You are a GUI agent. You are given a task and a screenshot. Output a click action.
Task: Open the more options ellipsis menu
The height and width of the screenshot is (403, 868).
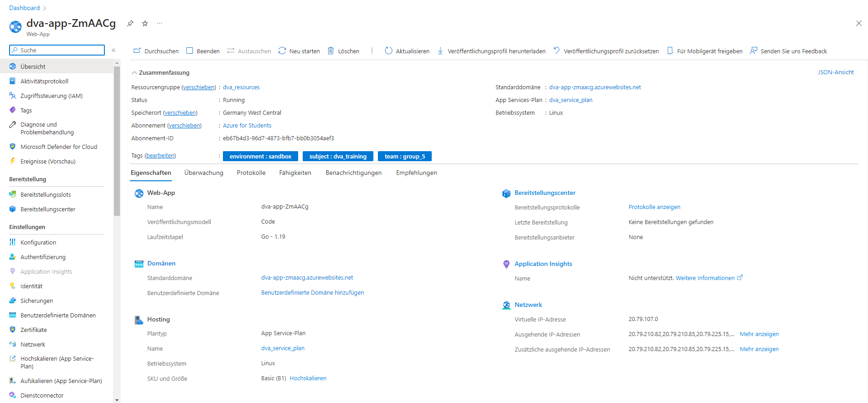(x=160, y=23)
